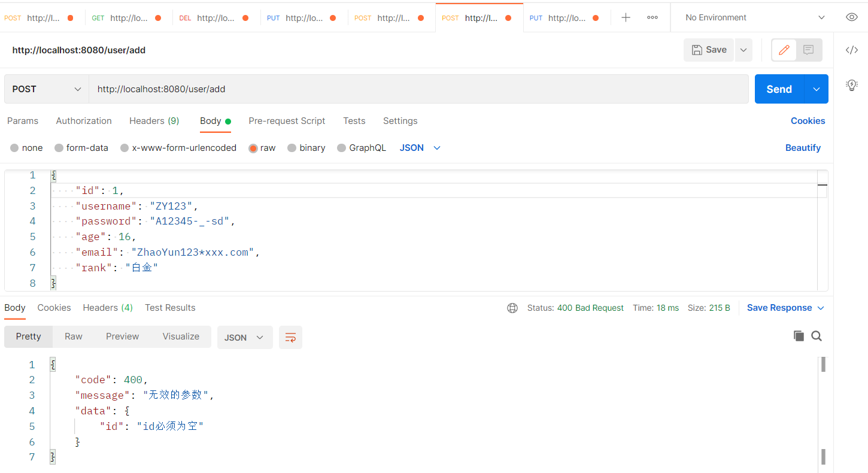The image size is (868, 473).
Task: Open the lightbulb info panel icon
Action: pos(851,85)
